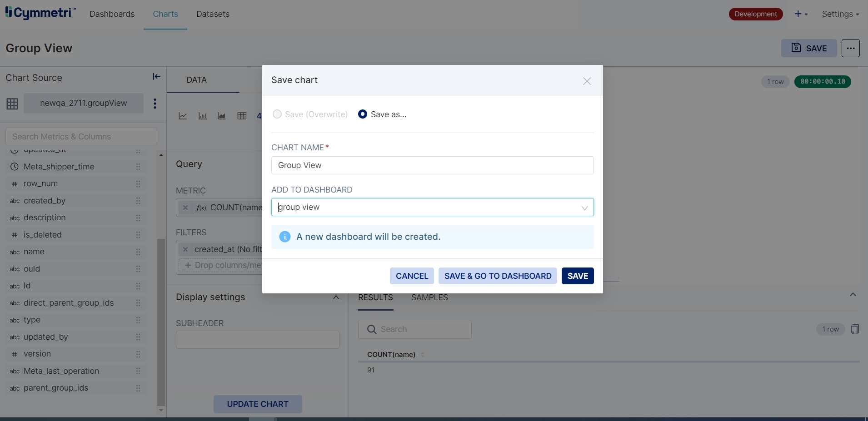This screenshot has height=421, width=868.
Task: Select the Save (Overwrite) radio option
Action: pos(277,114)
